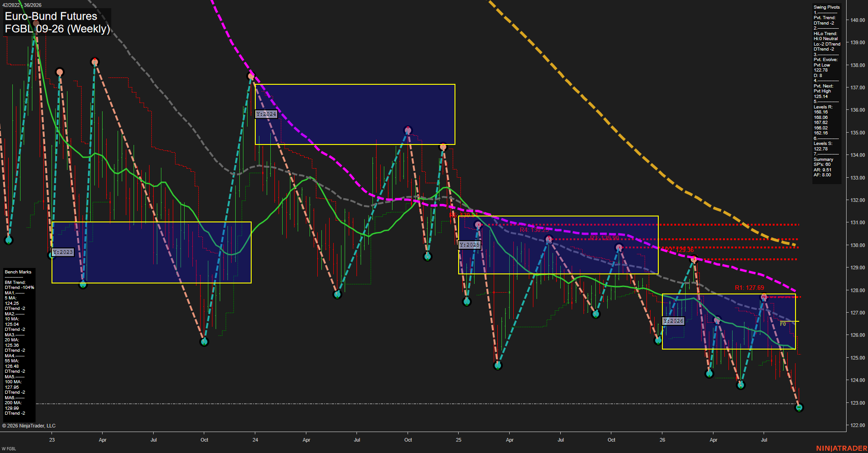Click the 'Bench Marks' panel heading

tap(18, 272)
